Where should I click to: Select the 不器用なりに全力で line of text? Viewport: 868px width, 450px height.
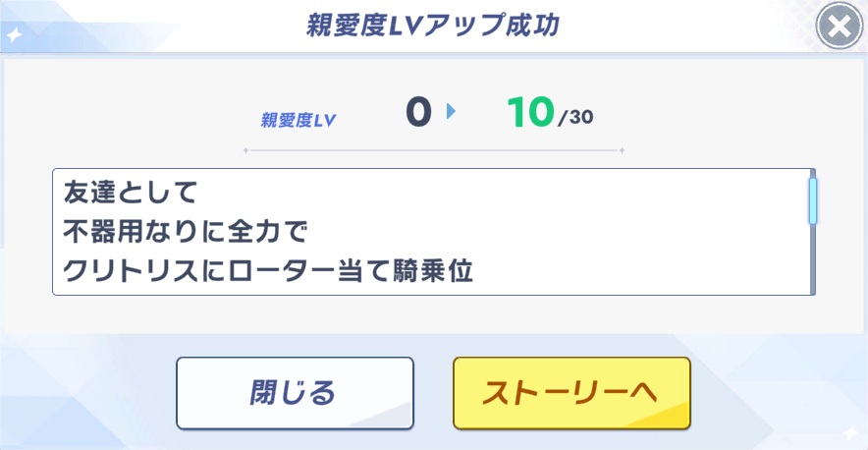[x=186, y=231]
